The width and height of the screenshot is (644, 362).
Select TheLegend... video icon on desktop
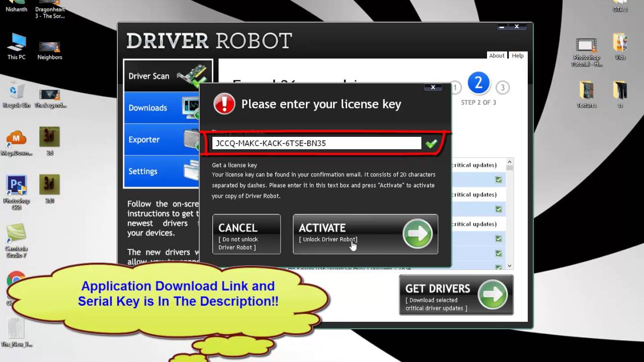pos(50,98)
